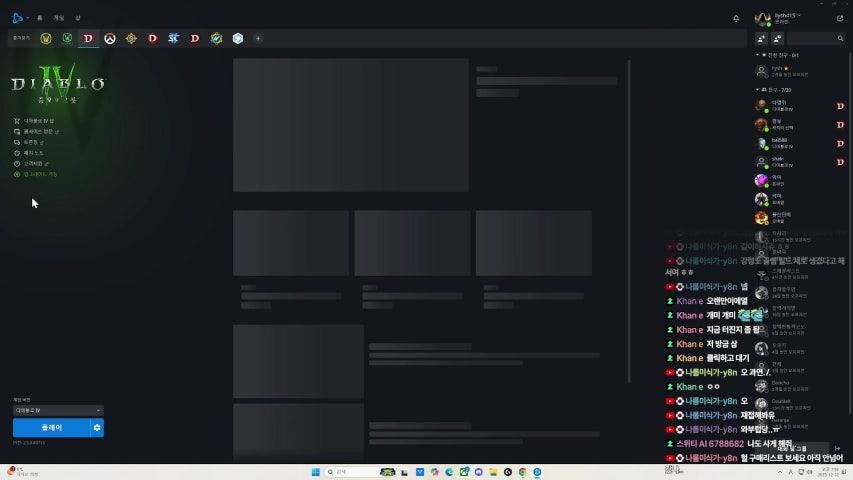This screenshot has width=853, height=480.
Task: Select the Diablo icon right of StarCraft
Action: click(x=195, y=39)
